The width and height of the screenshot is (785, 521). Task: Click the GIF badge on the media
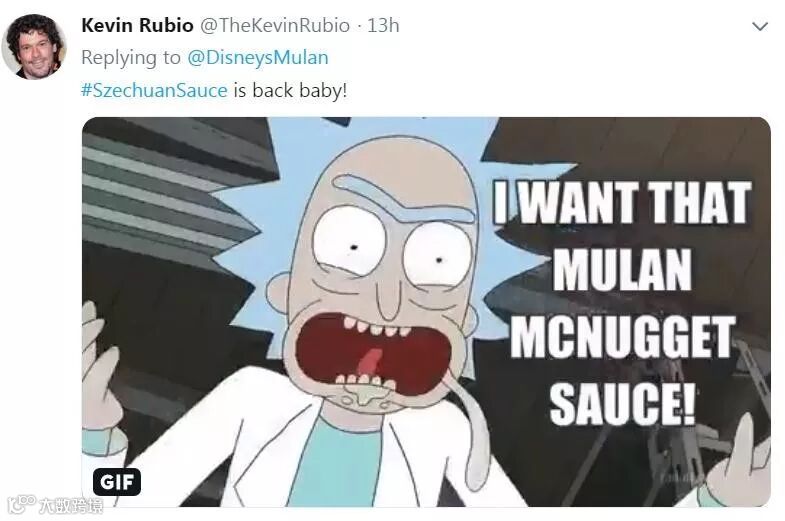point(117,481)
